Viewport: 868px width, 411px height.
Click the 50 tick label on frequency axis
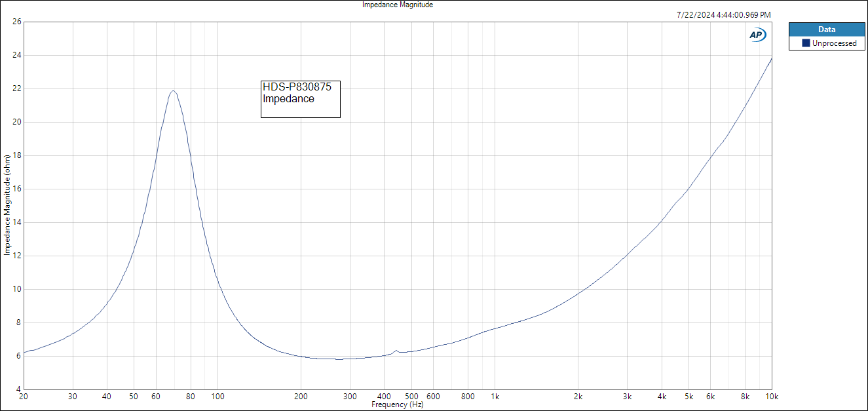coord(134,397)
